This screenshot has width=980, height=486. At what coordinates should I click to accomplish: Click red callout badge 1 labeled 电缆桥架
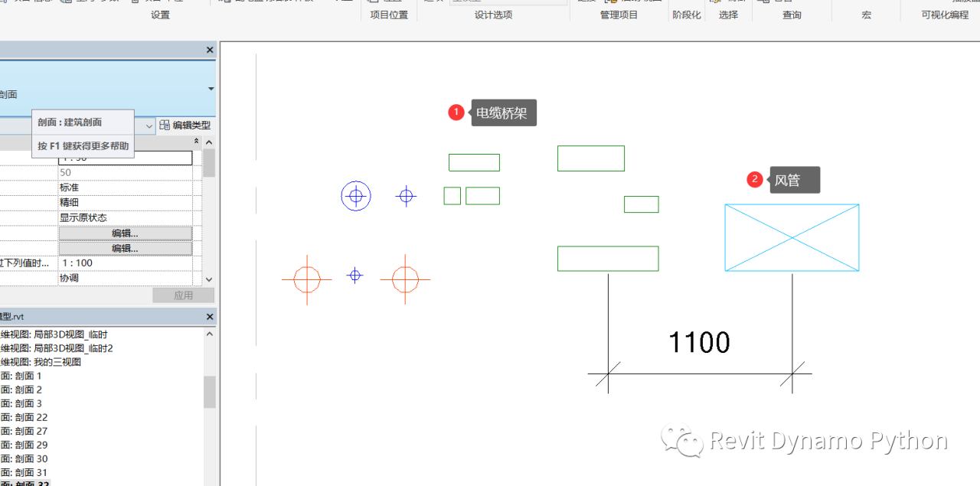click(456, 112)
